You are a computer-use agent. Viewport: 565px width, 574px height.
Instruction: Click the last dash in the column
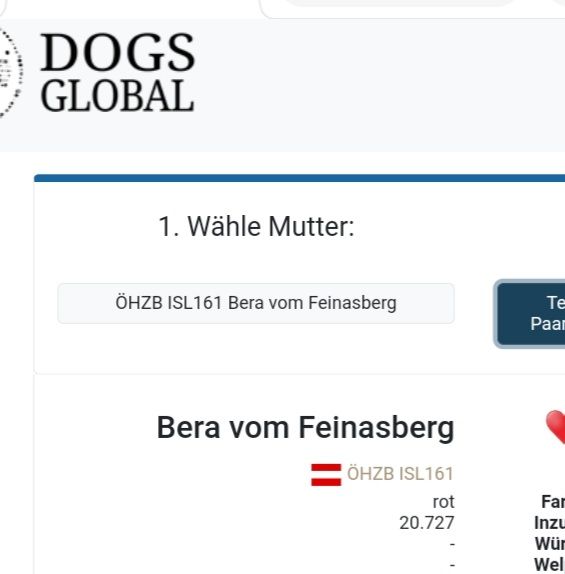point(452,565)
